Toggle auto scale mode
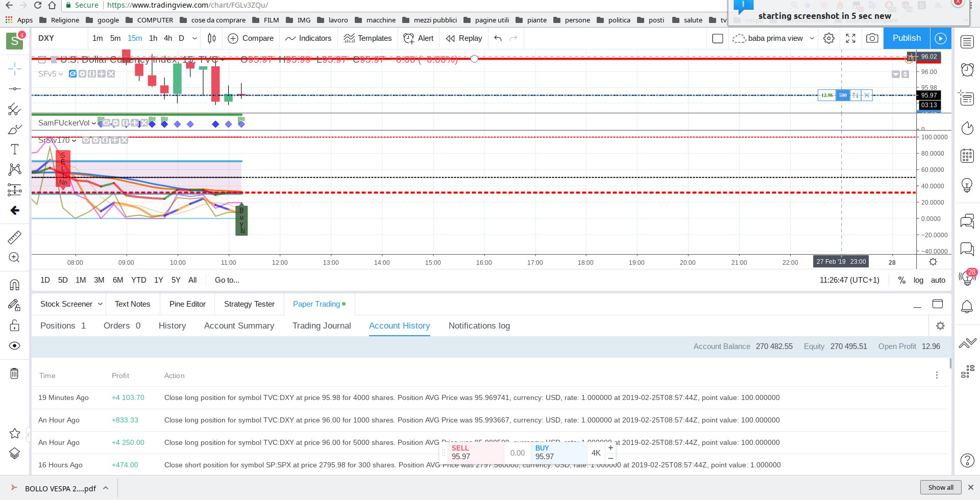This screenshot has width=980, height=500. (938, 280)
